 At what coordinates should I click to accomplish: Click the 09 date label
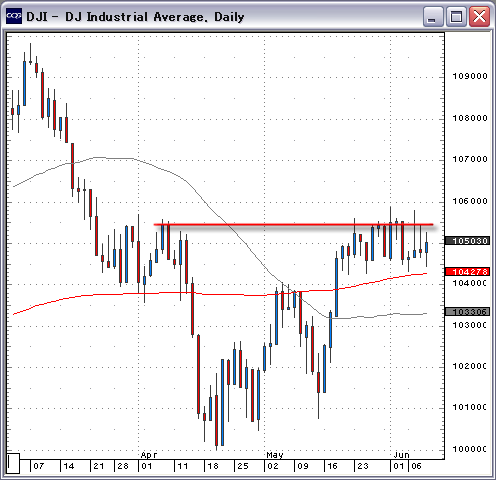303,466
